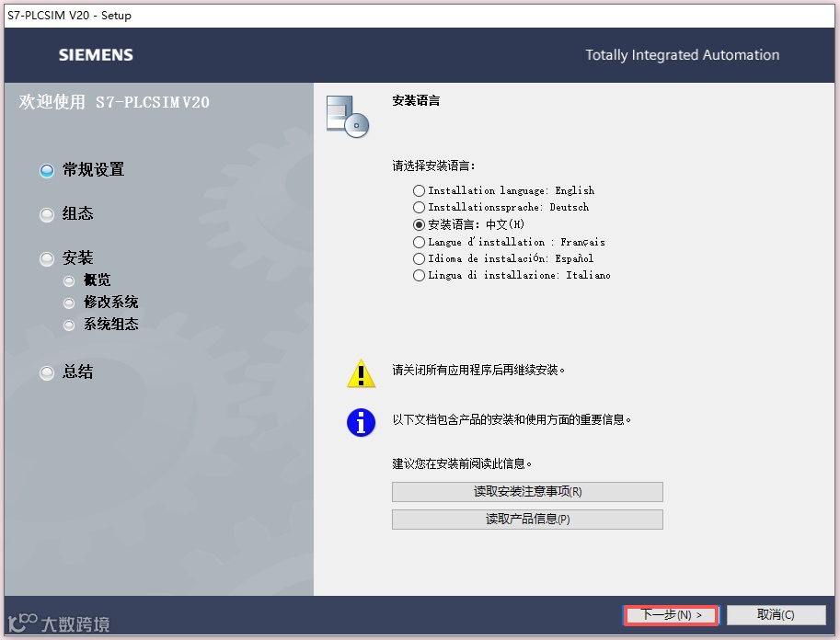
Task: Click the 安装 step bullet
Action: (47, 259)
